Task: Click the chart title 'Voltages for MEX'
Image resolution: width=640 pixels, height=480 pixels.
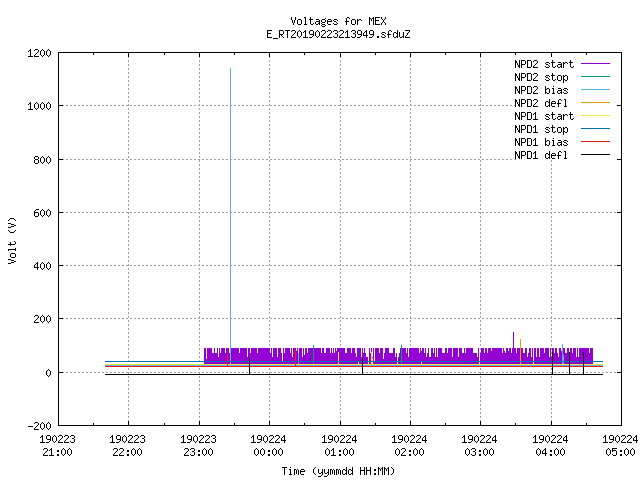Action: pyautogui.click(x=338, y=21)
